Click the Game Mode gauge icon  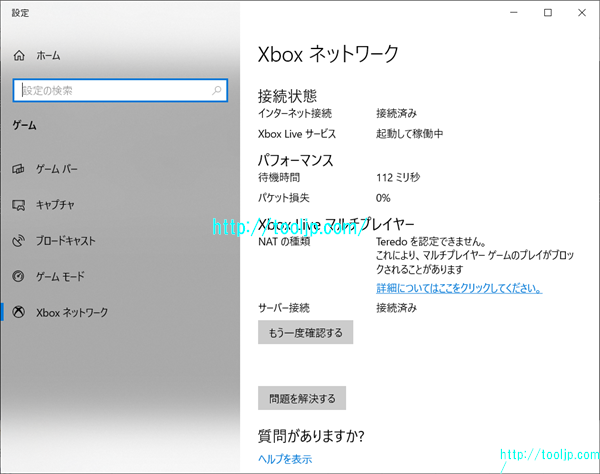click(18, 276)
